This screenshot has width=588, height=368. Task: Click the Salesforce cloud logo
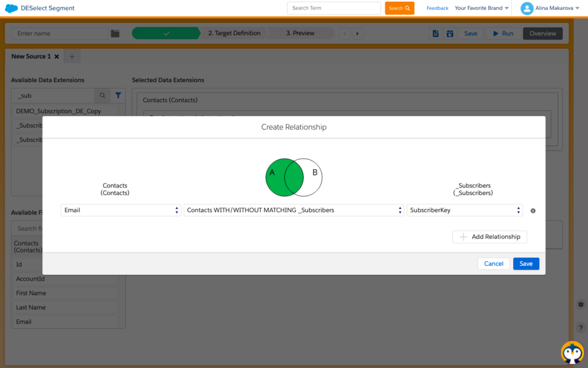11,8
